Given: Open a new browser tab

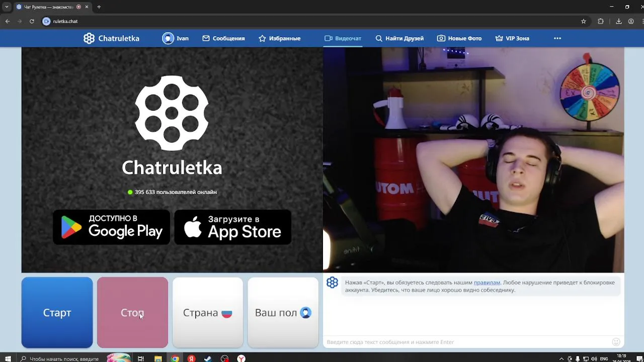Looking at the screenshot, I should click(x=99, y=7).
